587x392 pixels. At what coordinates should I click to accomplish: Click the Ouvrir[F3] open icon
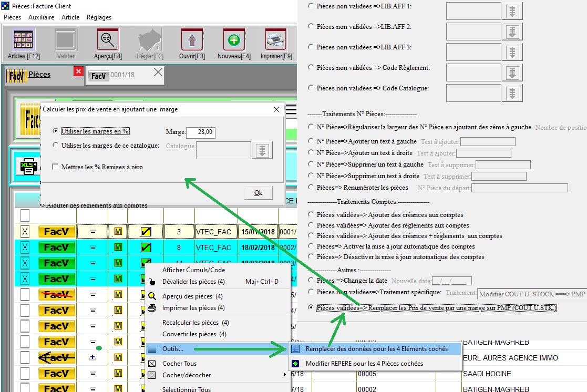[192, 40]
